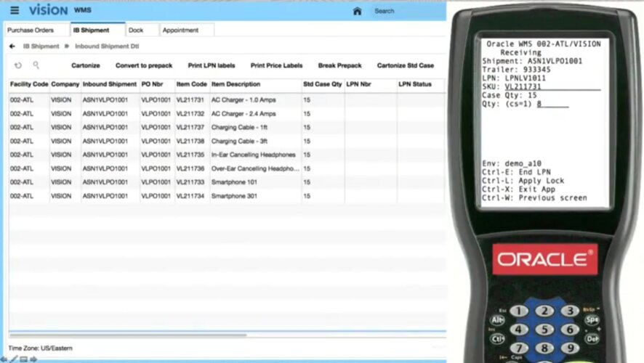Open the Appointment tab
Viewport: 644px width, 363px height.
click(187, 30)
